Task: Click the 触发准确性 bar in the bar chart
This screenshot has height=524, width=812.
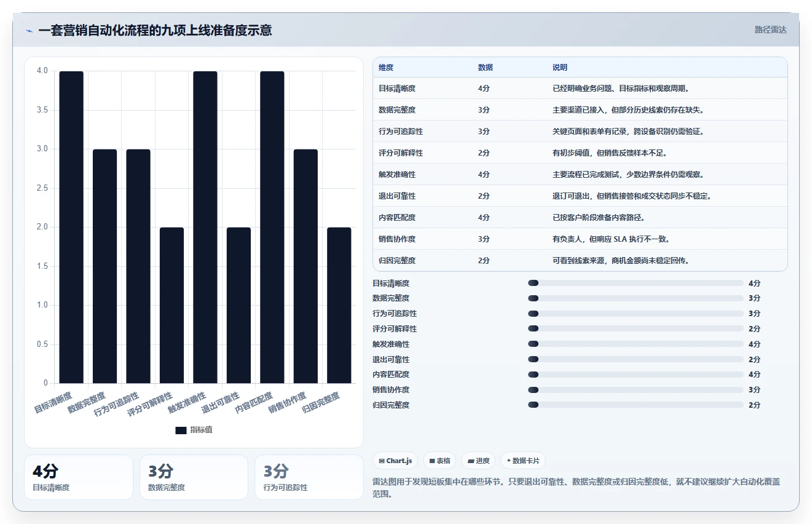Action: (205, 227)
